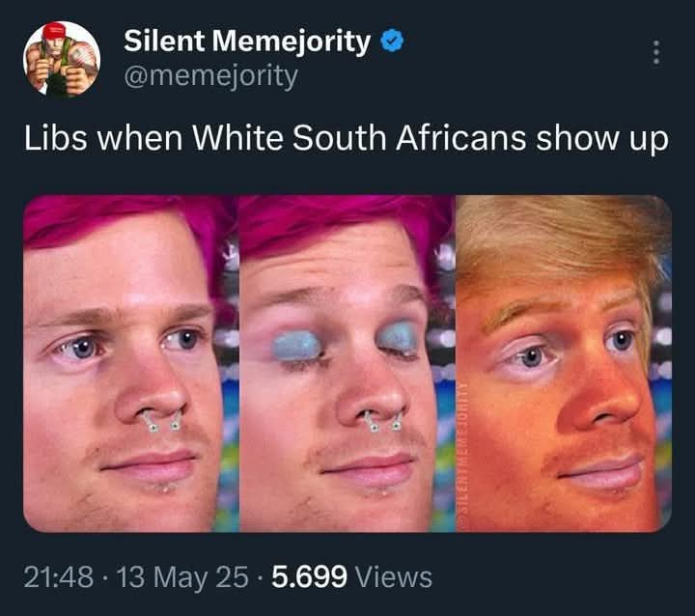Image resolution: width=695 pixels, height=616 pixels.
Task: Click the 21:48 post time
Action: 59,577
